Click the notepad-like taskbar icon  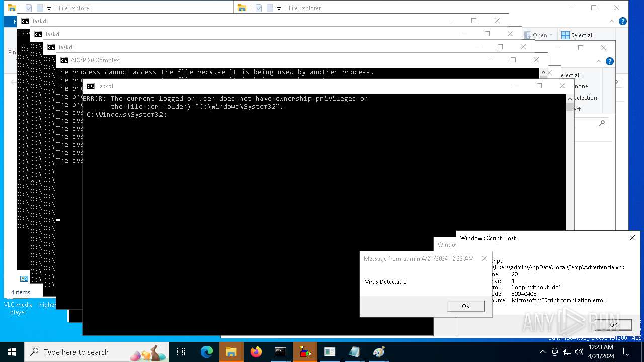(x=354, y=352)
